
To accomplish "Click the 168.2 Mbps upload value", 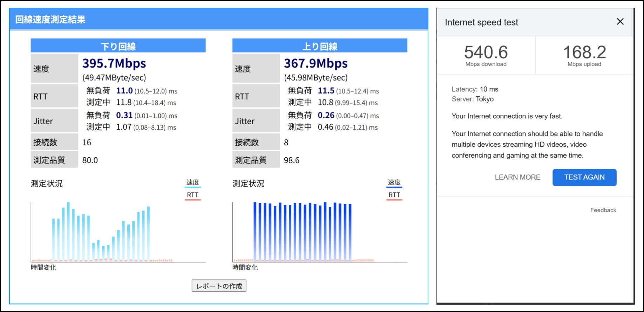I will point(584,52).
